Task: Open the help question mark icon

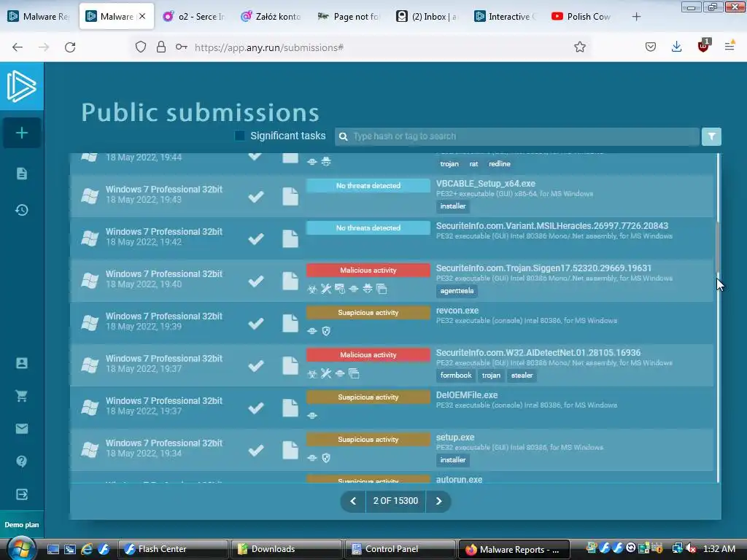Action: click(22, 461)
